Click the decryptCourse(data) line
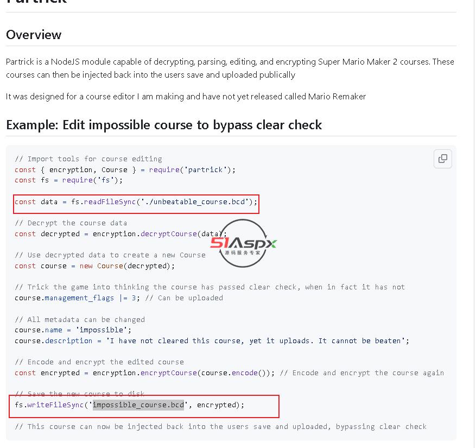Screen dimensions: 476x448 (120, 234)
